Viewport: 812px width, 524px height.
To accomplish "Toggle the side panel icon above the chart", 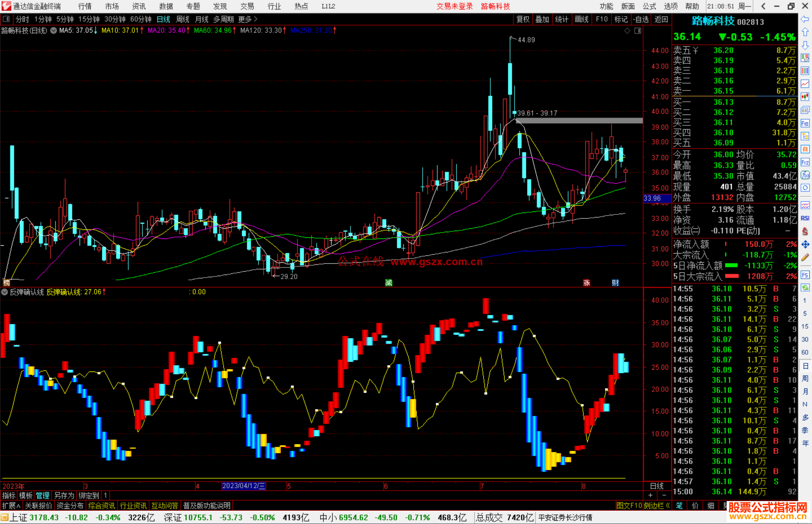I will tap(638, 31).
